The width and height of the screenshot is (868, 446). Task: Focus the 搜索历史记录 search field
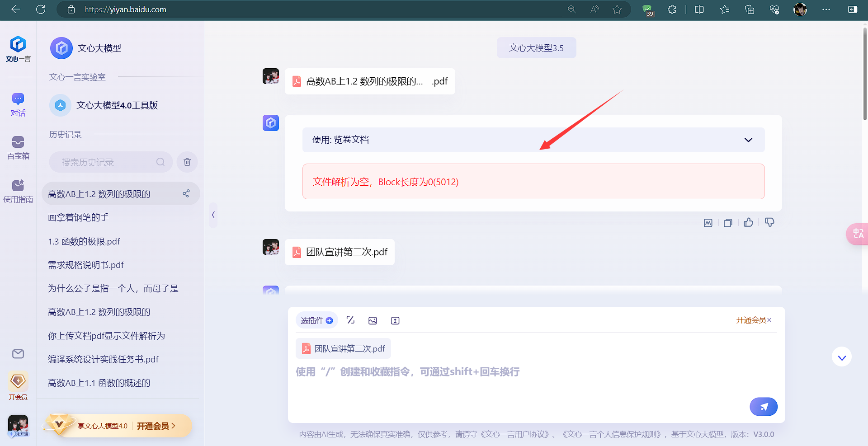tap(111, 162)
